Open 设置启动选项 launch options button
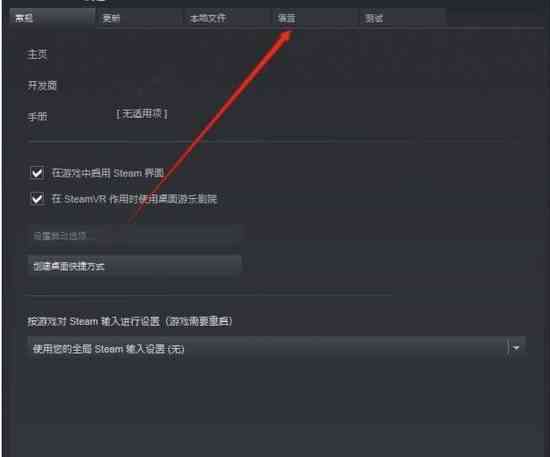550x457 pixels. [x=135, y=236]
